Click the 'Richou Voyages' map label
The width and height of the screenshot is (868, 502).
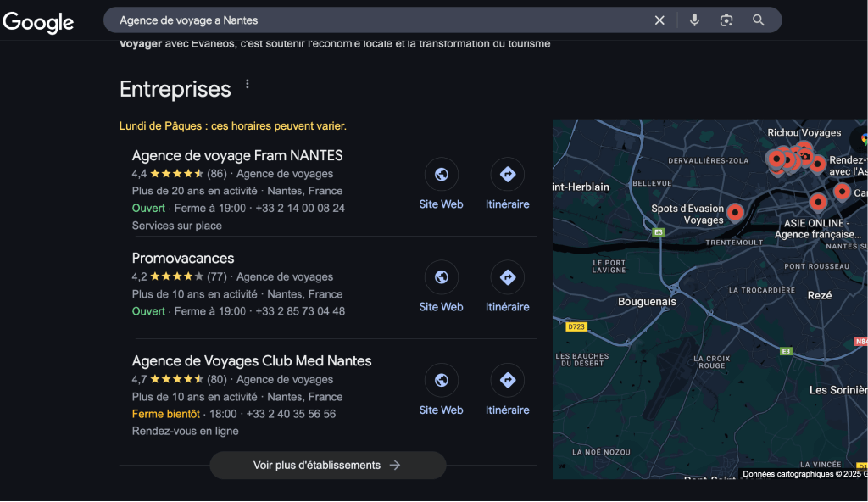point(804,133)
